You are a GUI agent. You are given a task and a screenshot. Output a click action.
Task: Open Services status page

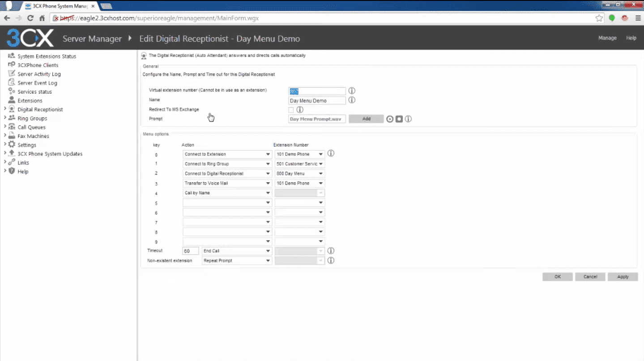pos(34,92)
